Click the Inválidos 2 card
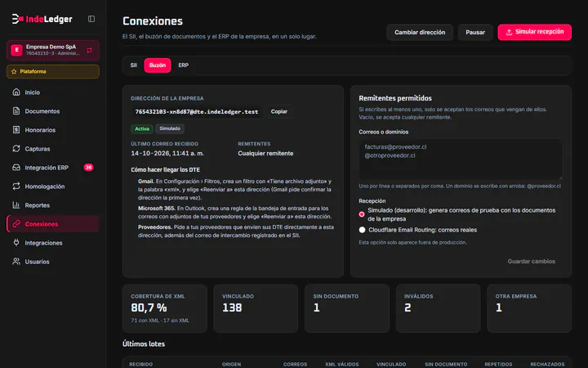Image resolution: width=588 pixels, height=368 pixels. 438,308
